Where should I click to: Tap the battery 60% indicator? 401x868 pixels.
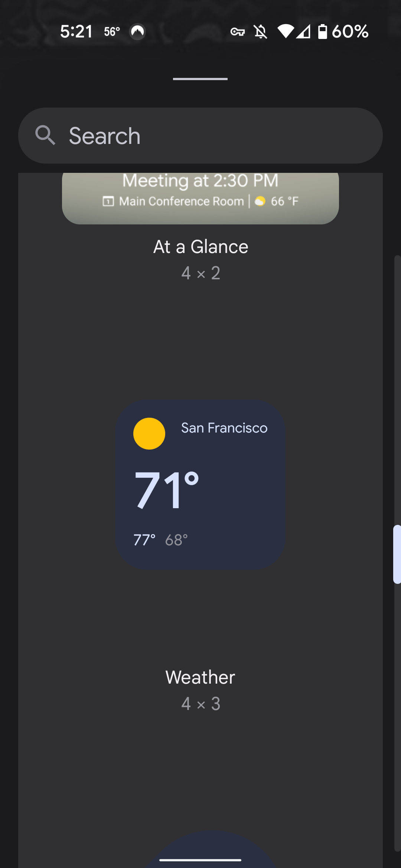(343, 32)
